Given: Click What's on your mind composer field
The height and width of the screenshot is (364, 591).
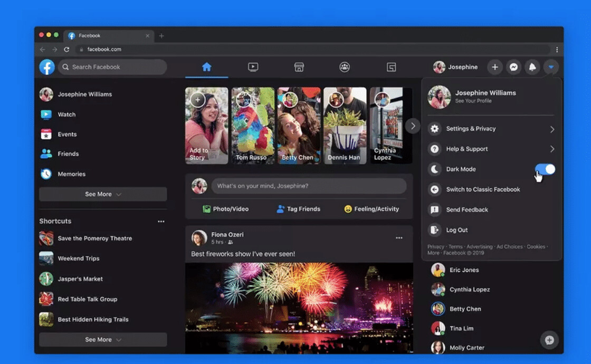Looking at the screenshot, I should pyautogui.click(x=309, y=186).
